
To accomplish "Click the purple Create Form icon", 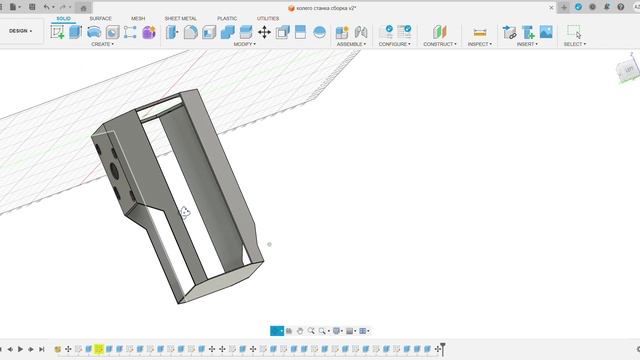I will click(x=149, y=32).
